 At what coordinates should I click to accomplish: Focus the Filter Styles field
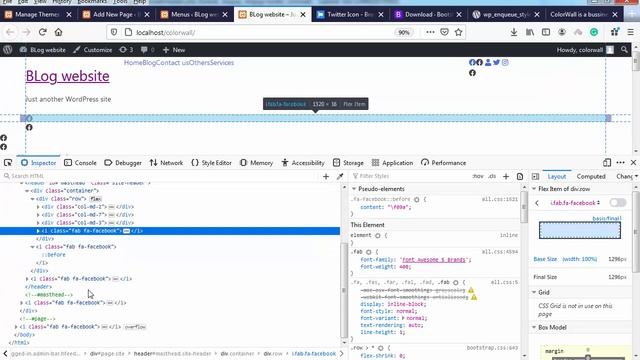[410, 176]
